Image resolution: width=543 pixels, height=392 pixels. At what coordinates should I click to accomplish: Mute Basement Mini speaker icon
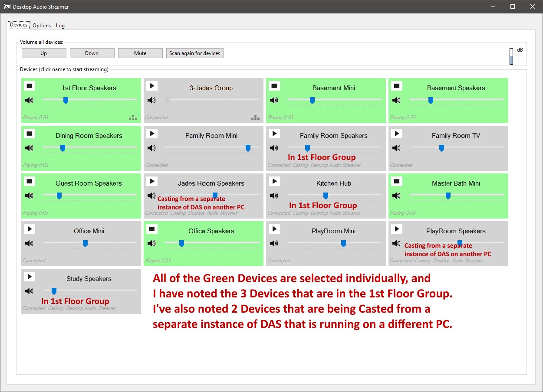click(274, 100)
